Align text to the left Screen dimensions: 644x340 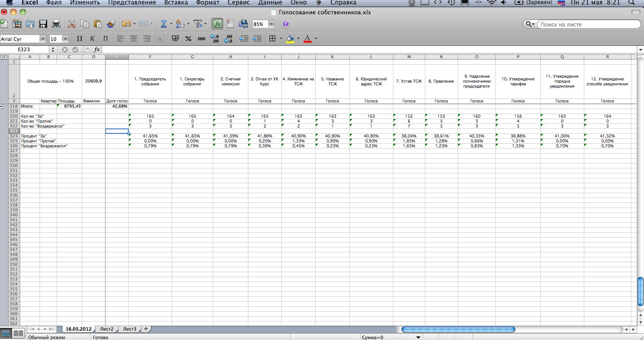click(x=120, y=39)
